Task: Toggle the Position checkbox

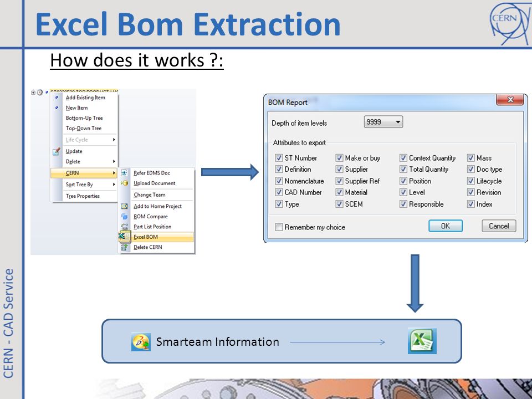Action: (x=403, y=181)
